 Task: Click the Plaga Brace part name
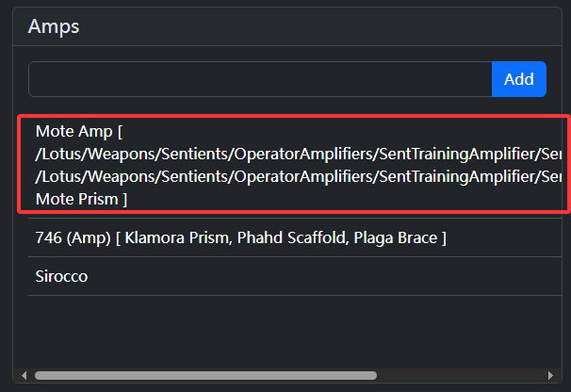[395, 238]
